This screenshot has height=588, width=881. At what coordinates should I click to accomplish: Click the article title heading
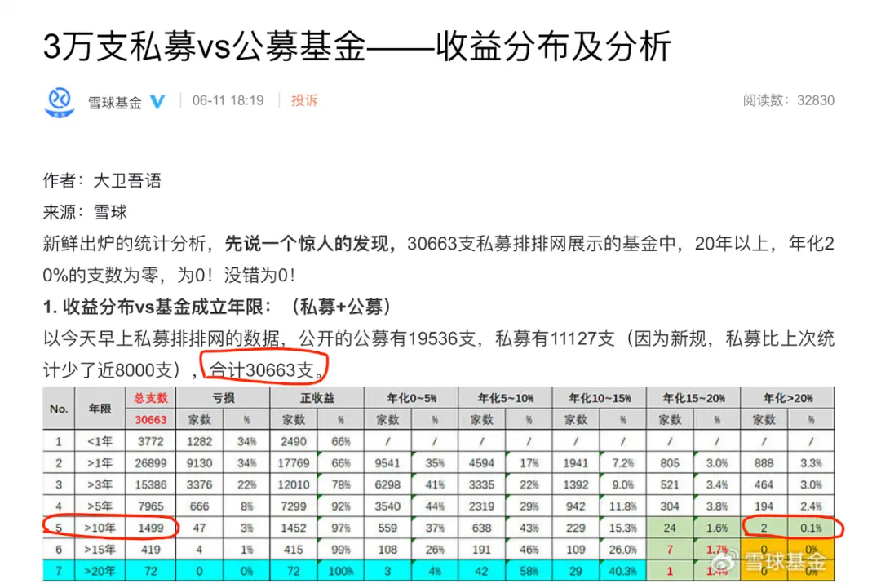(x=356, y=48)
